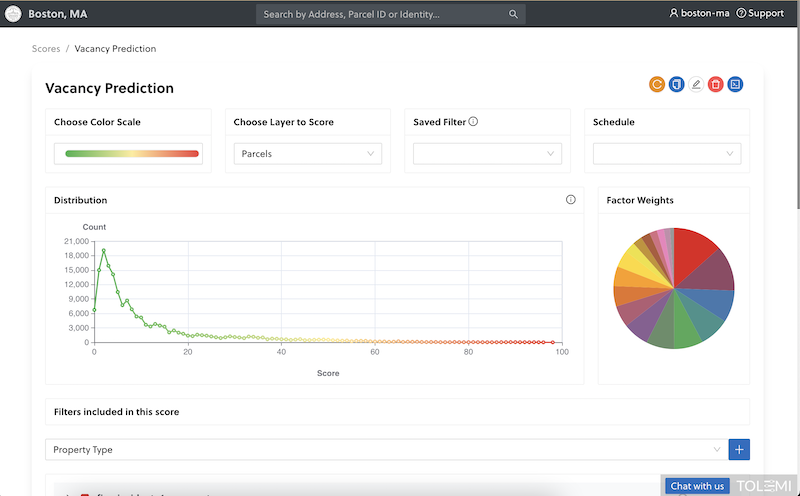Click the search magnifier icon
This screenshot has width=800, height=496.
pos(513,14)
